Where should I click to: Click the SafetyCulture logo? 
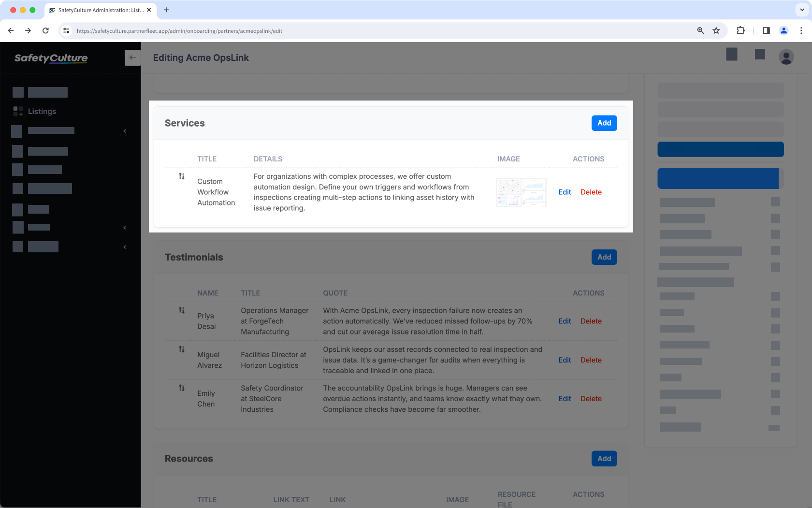(x=51, y=58)
